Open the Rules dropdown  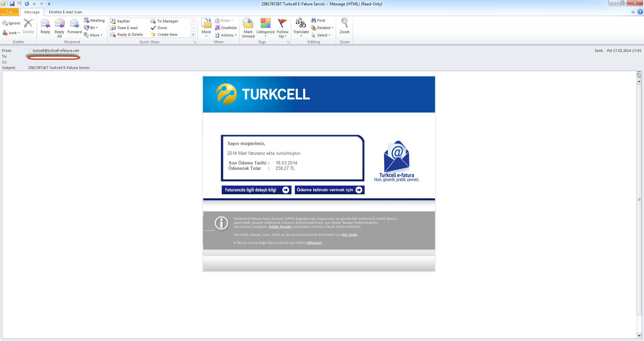point(224,20)
